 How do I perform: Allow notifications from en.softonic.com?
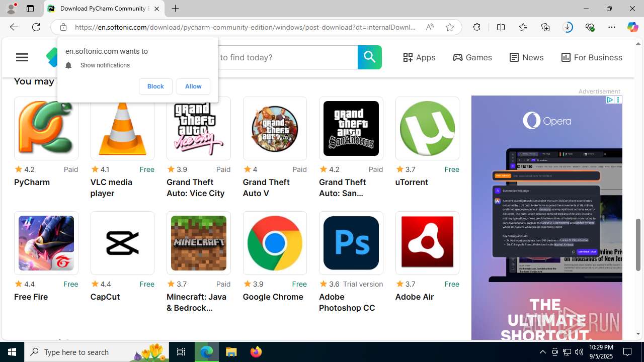[193, 86]
